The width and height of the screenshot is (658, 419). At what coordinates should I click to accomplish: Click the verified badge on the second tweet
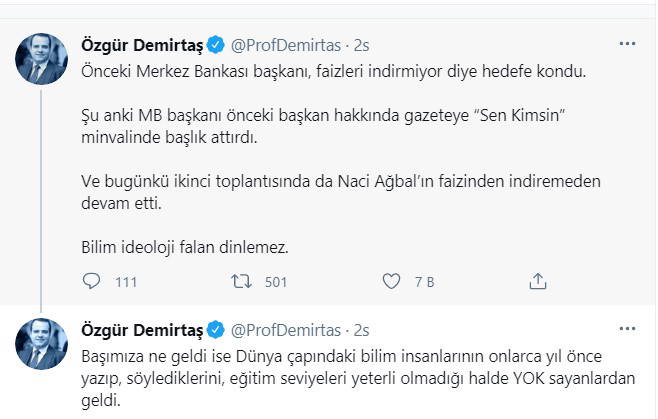tap(216, 329)
